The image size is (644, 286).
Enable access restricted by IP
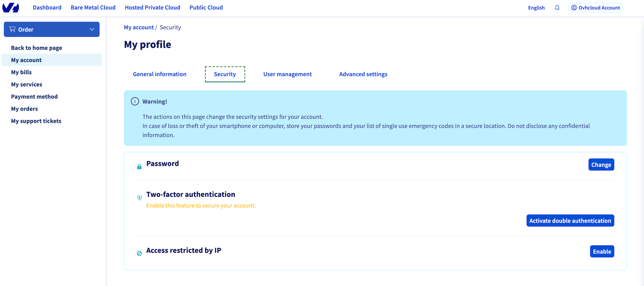point(602,251)
